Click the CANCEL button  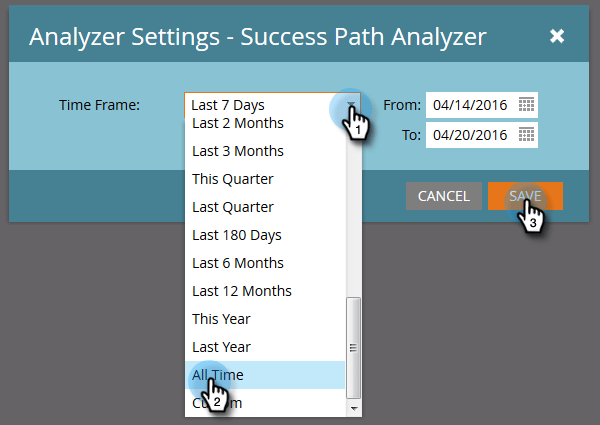tap(443, 196)
